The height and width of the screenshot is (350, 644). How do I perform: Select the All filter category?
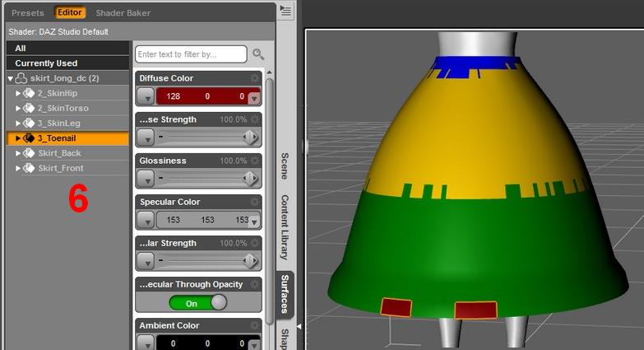(67, 48)
